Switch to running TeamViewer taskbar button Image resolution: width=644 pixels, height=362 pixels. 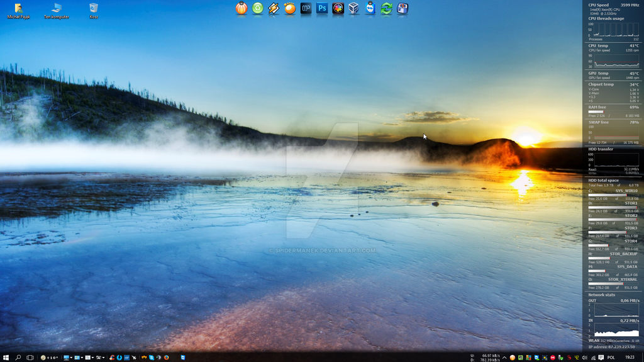click(183, 358)
